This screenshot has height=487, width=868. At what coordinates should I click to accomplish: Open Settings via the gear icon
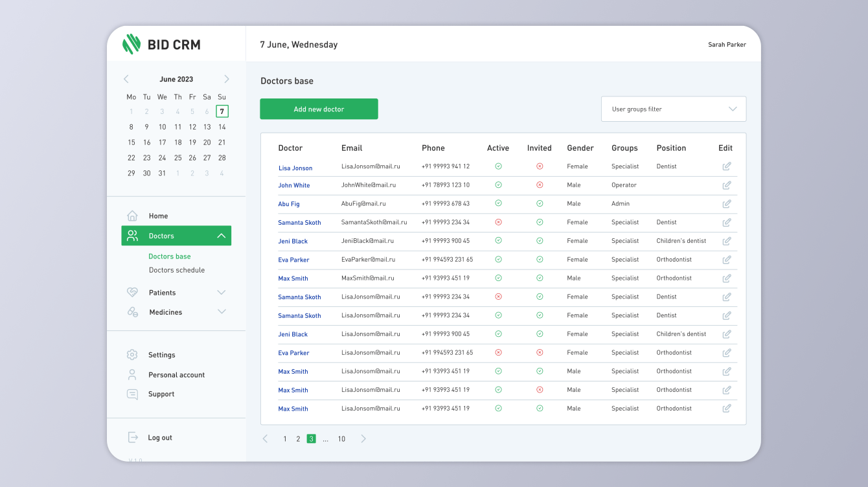132,355
